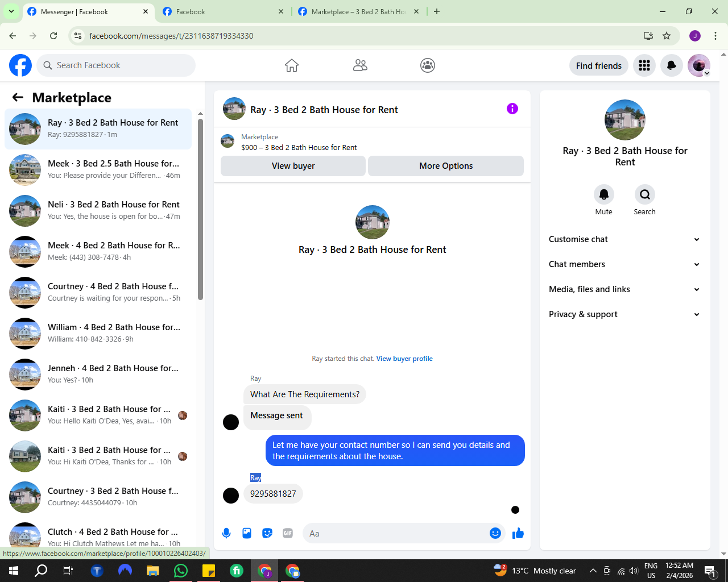Open site information icon in address bar

pyautogui.click(x=78, y=36)
